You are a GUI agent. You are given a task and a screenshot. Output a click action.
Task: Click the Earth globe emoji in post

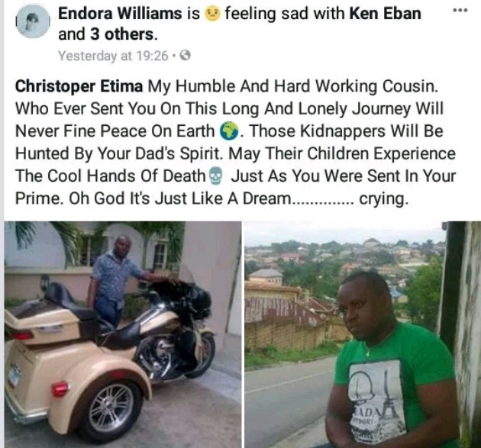(229, 131)
